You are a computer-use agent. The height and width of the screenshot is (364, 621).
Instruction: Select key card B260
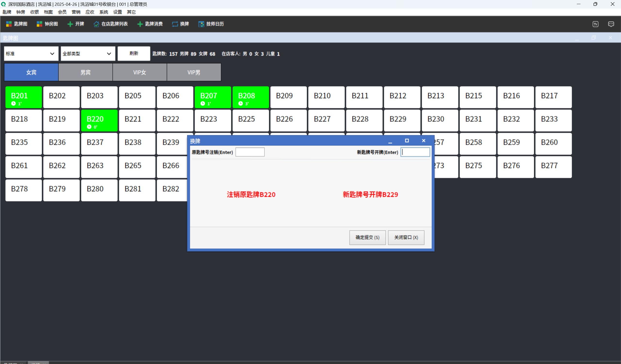click(554, 144)
